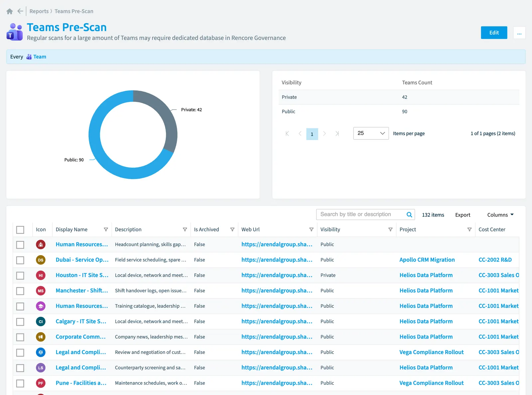Open CC-2002 R&D cost center link
532x395 pixels.
coord(495,260)
